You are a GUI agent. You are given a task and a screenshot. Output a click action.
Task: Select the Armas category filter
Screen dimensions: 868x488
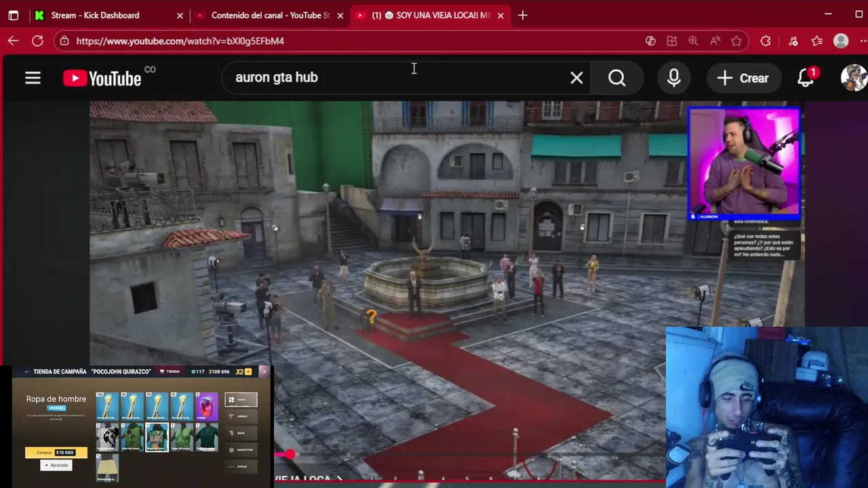click(241, 416)
